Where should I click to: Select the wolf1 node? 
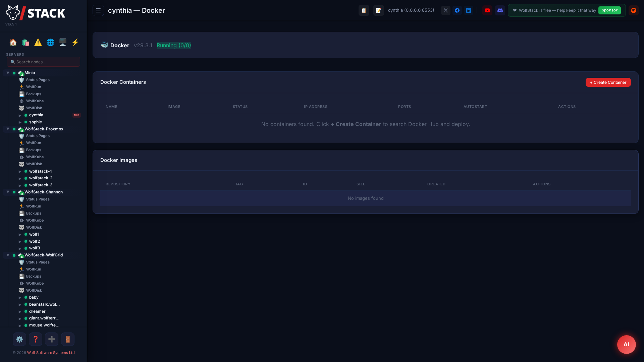pos(34,234)
